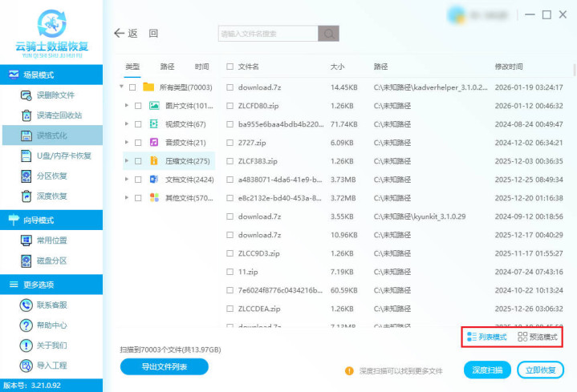Image resolution: width=577 pixels, height=392 pixels.
Task: Open 分区恢复 icon
Action: [26, 176]
